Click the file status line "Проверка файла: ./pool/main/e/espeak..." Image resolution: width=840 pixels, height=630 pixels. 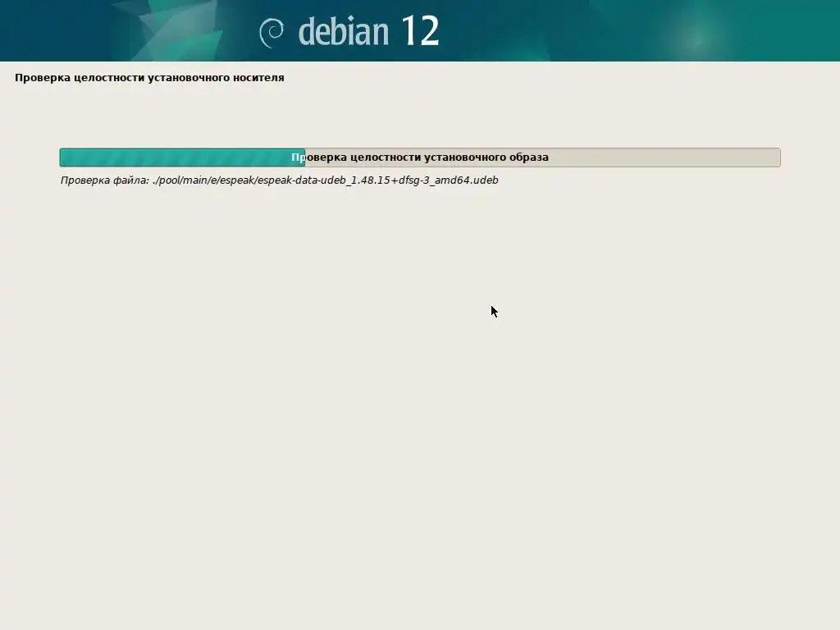point(279,180)
